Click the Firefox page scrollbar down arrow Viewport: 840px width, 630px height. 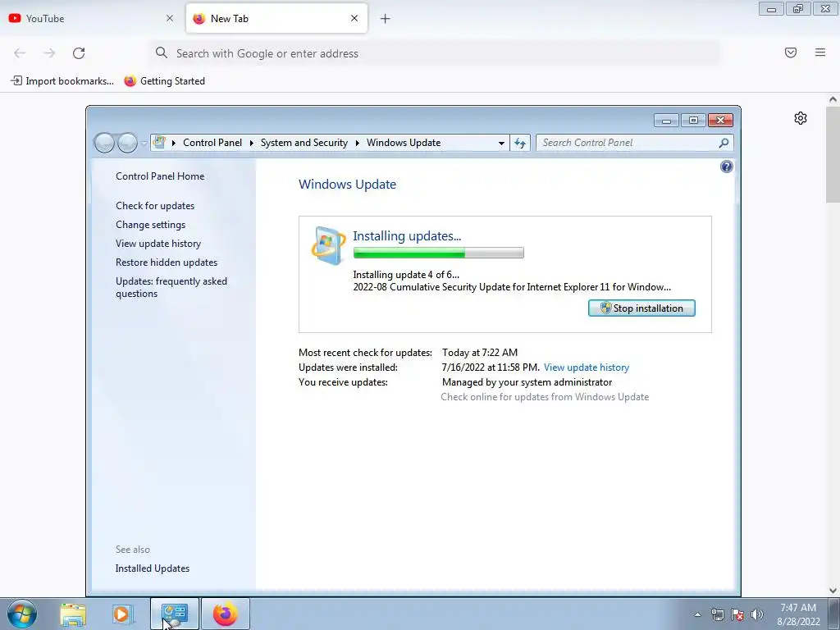point(833,591)
